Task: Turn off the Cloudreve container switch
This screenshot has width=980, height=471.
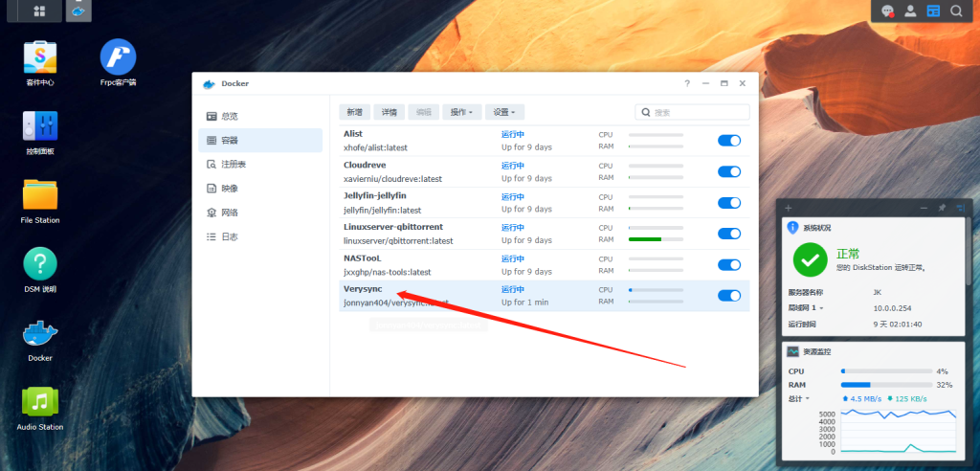Action: click(728, 171)
